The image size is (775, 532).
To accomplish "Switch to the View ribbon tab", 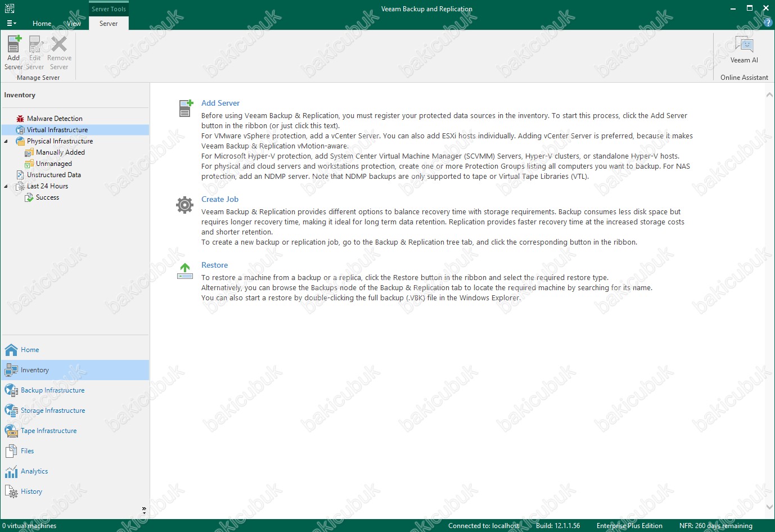I will tap(74, 23).
